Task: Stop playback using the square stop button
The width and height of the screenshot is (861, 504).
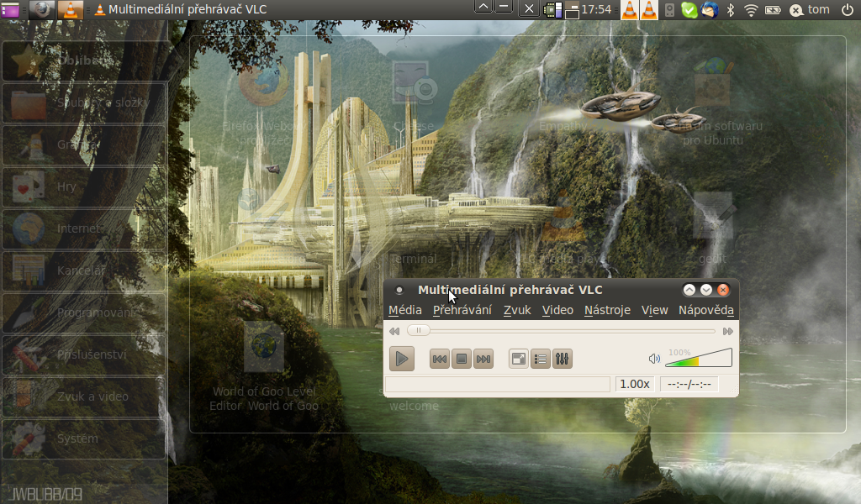Action: [x=462, y=360]
